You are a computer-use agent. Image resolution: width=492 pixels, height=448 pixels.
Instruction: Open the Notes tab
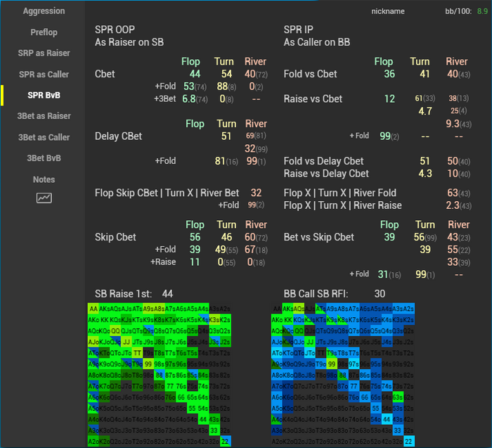(44, 179)
